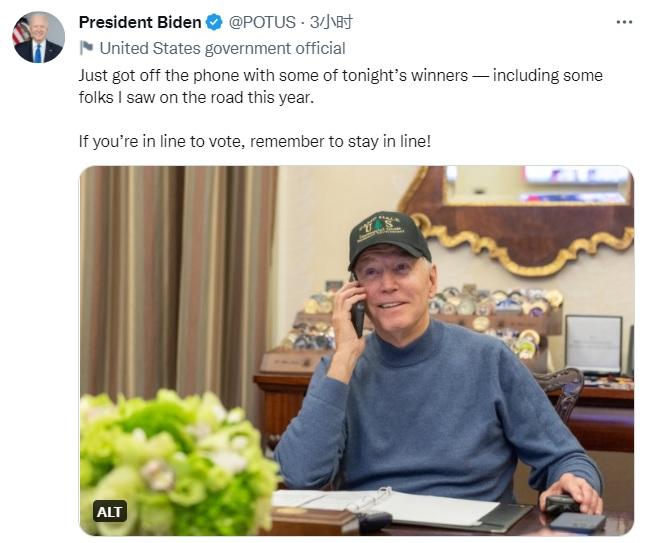Click the blue verified badge icon
647x543 pixels.
click(214, 22)
